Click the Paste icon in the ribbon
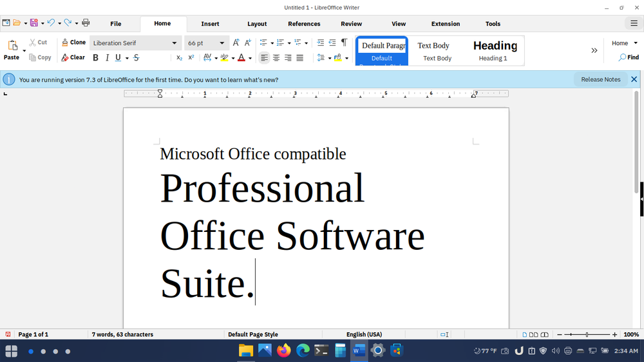The width and height of the screenshot is (644, 362). point(13,45)
